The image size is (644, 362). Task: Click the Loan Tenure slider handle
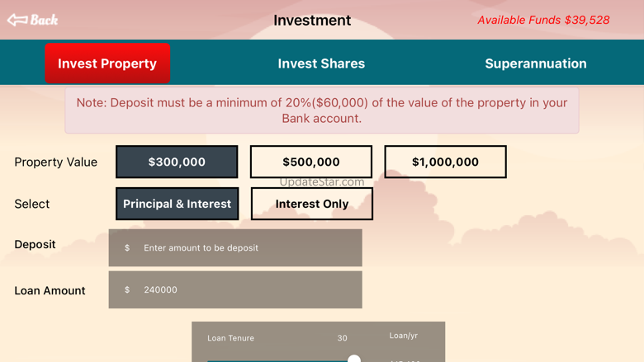point(354,359)
